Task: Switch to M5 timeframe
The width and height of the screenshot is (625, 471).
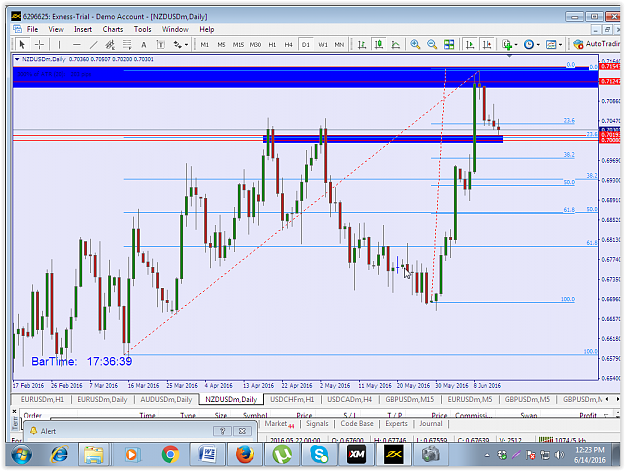Action: pyautogui.click(x=221, y=45)
